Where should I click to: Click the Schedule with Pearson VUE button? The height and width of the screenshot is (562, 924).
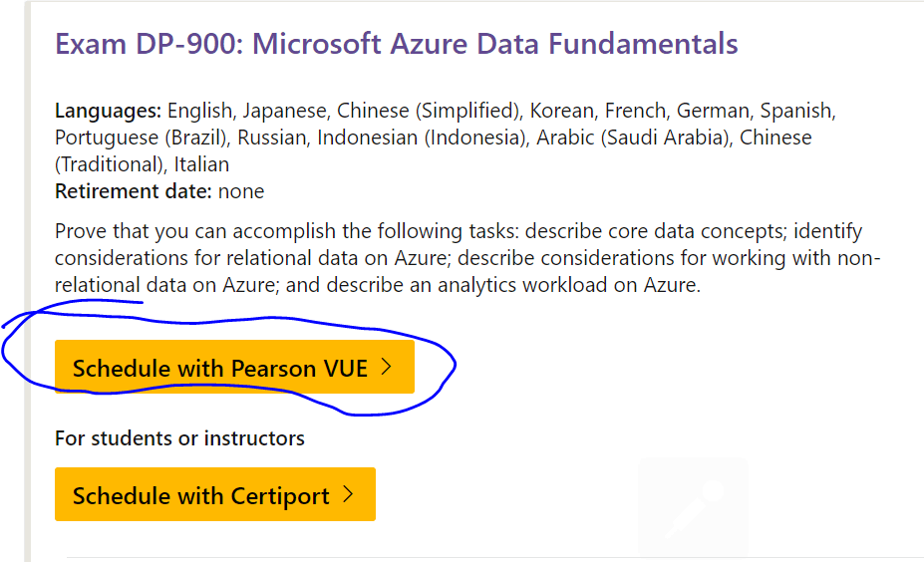click(x=234, y=367)
